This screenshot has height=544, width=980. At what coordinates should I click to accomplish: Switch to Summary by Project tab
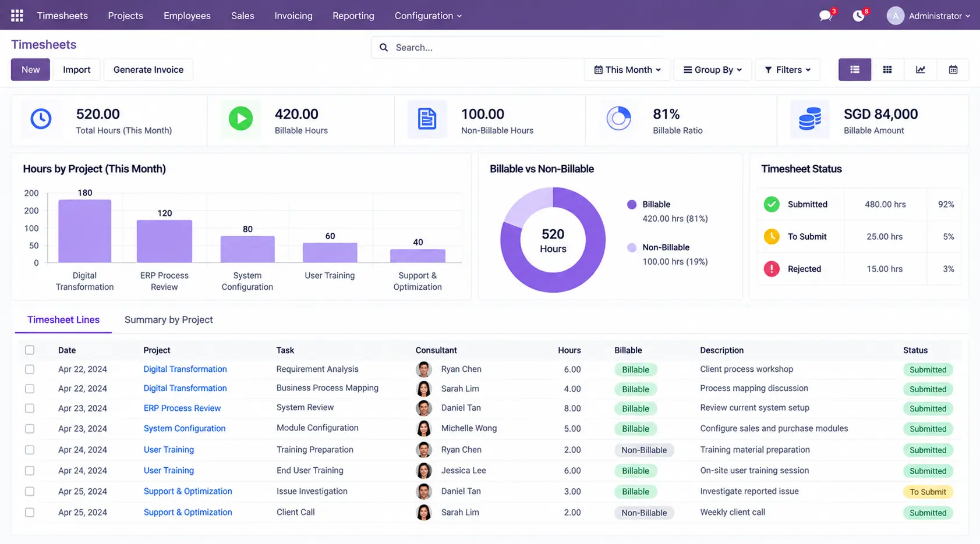coord(169,319)
